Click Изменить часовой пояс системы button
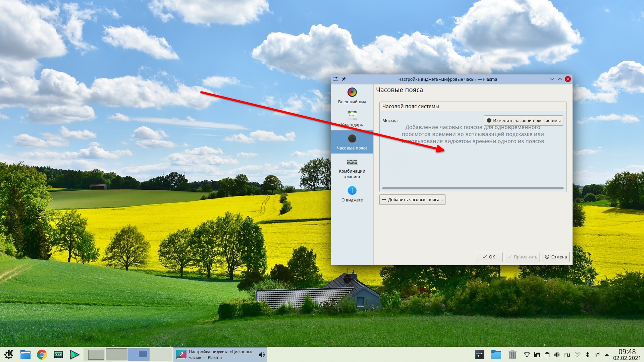 coord(523,120)
